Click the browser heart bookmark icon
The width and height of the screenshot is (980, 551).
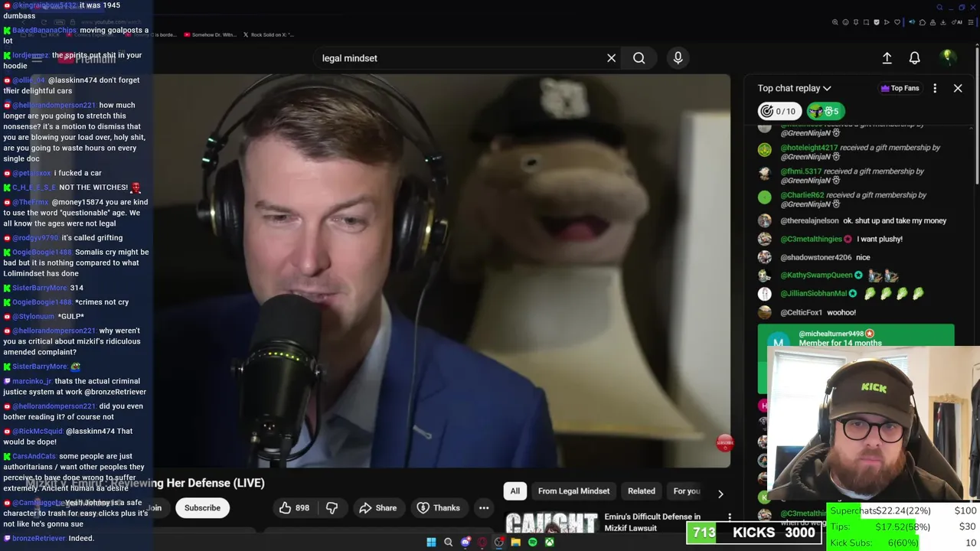point(897,22)
